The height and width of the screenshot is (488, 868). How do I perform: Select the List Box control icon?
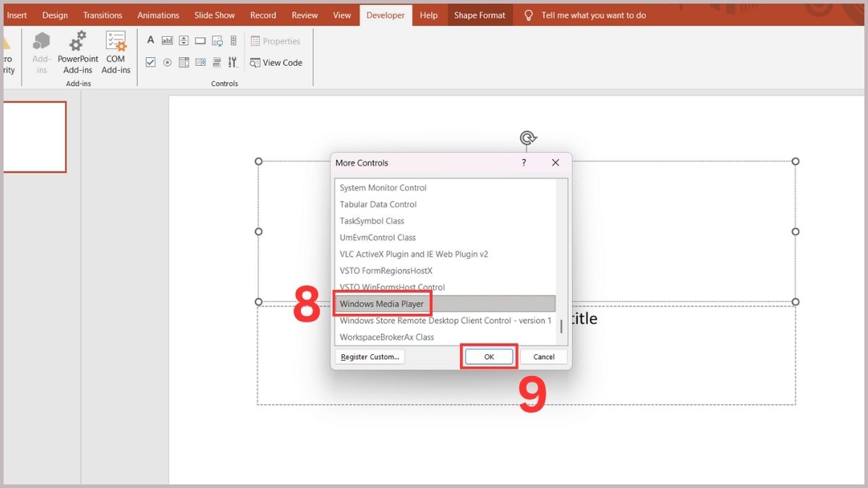pyautogui.click(x=184, y=62)
